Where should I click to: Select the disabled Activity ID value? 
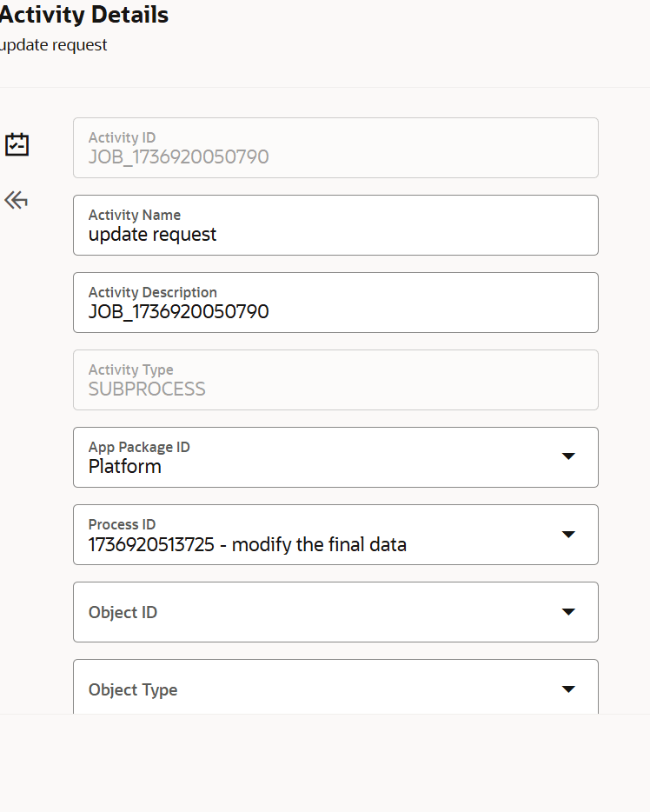(178, 157)
